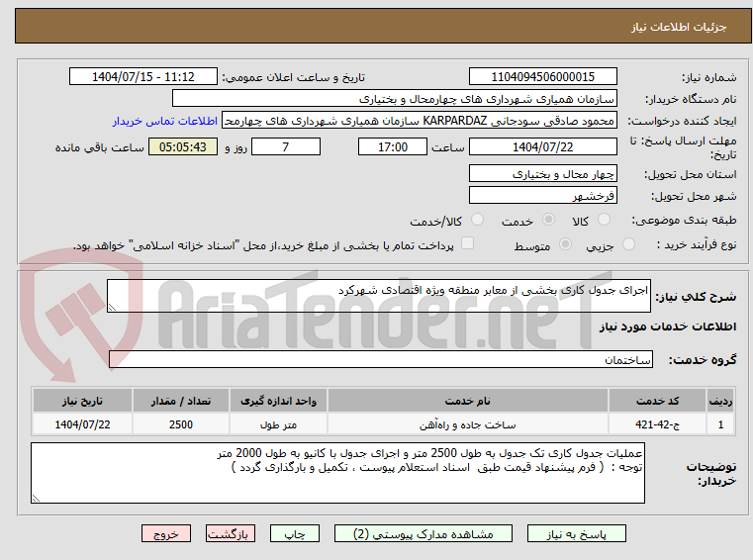The height and width of the screenshot is (560, 753).
Task: Click the شماره نیاز number field
Action: tap(542, 77)
